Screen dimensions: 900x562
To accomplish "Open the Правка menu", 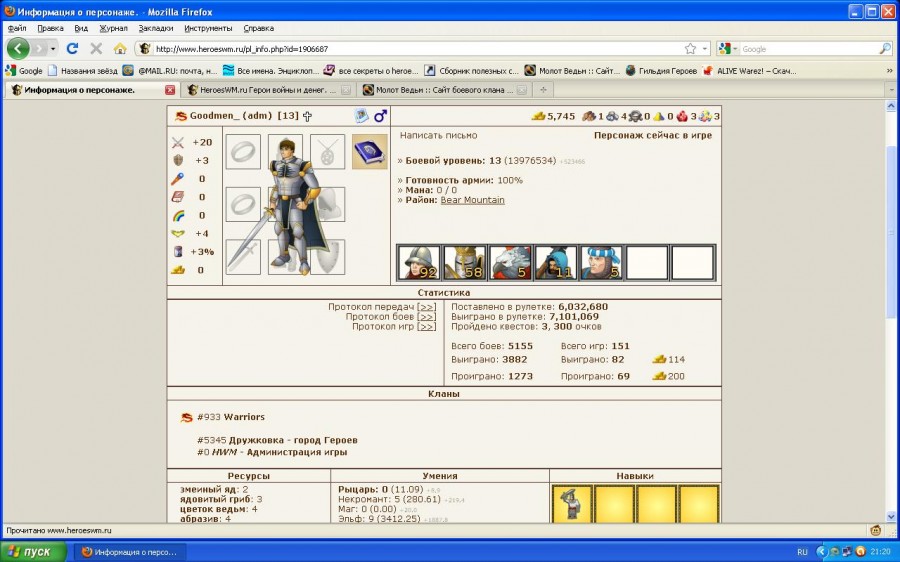I will tap(50, 28).
